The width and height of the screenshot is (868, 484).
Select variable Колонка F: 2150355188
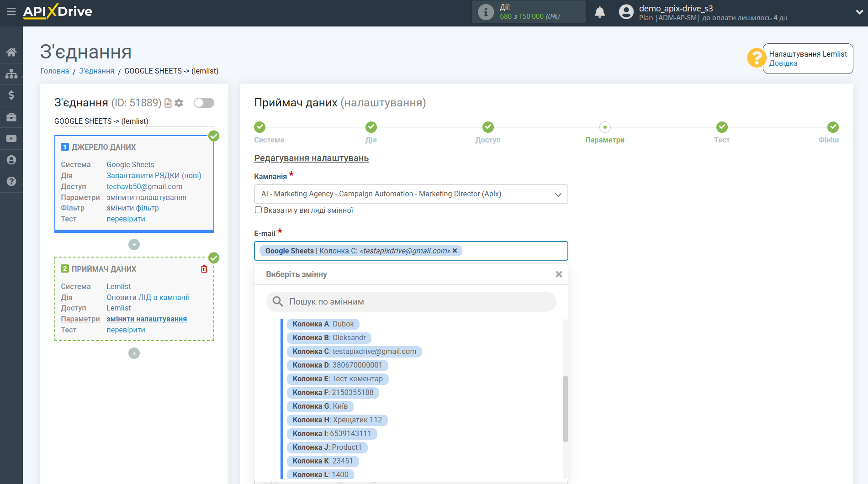click(x=333, y=393)
